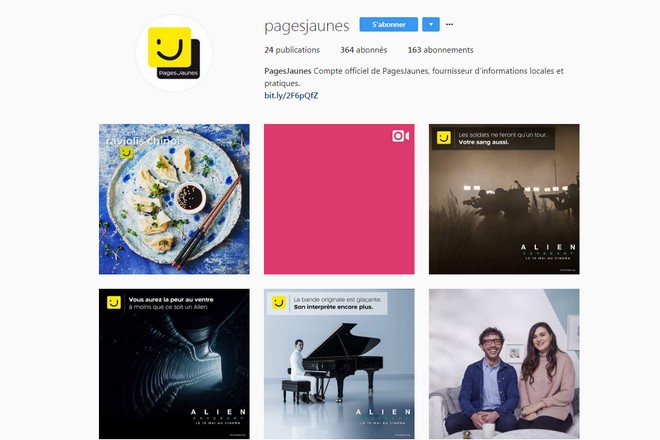The image size is (660, 440).
Task: Open the three-dots options menu
Action: click(x=450, y=24)
